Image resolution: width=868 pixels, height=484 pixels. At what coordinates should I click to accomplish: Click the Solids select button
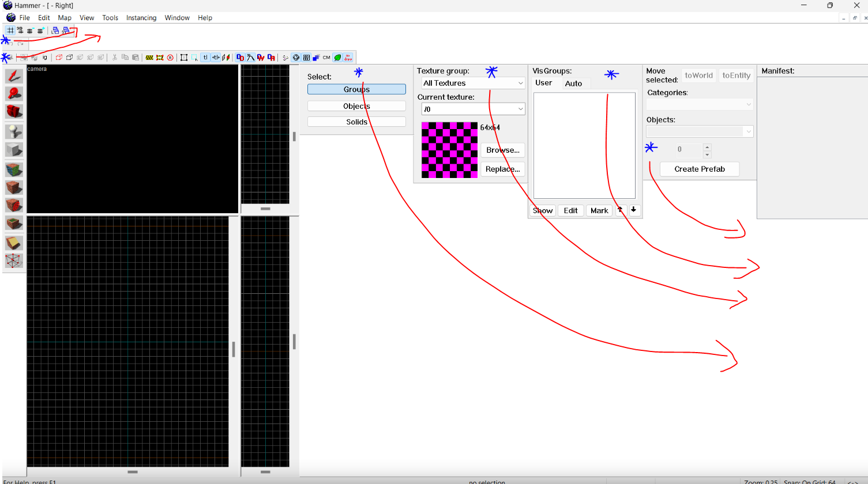[x=356, y=122]
